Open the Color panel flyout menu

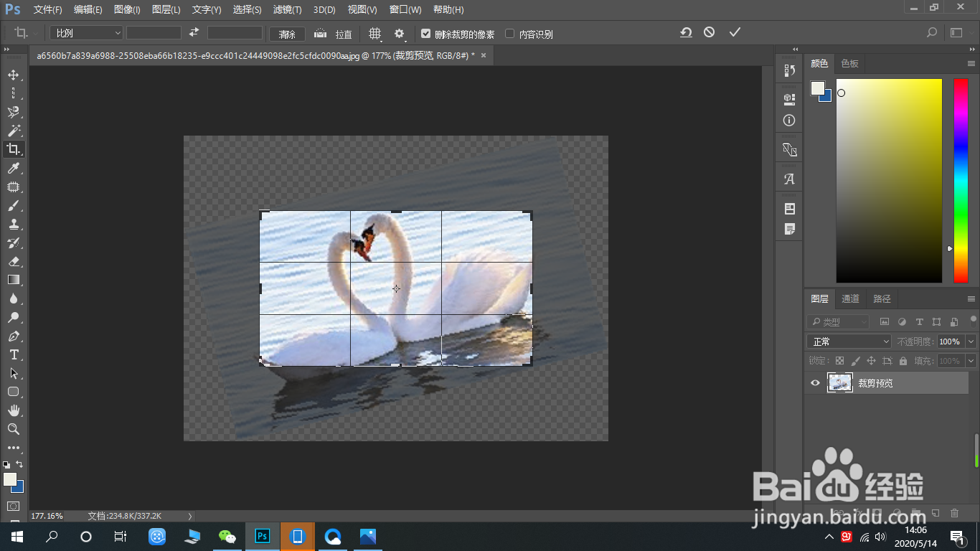(x=971, y=64)
